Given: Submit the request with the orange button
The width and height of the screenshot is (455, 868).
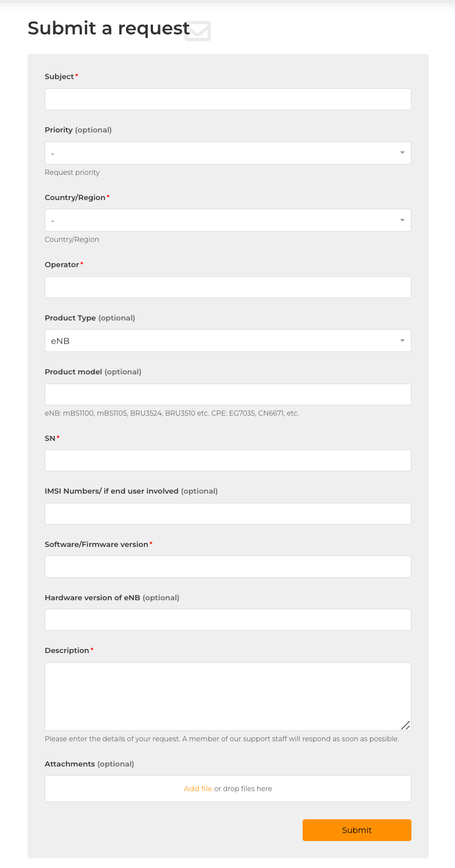Looking at the screenshot, I should coord(357,830).
